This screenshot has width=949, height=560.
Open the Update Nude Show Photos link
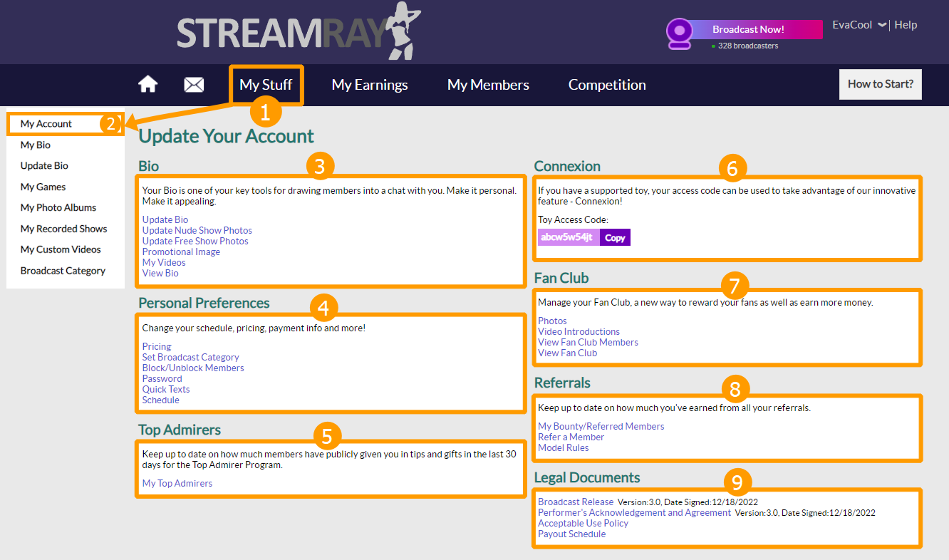(197, 230)
